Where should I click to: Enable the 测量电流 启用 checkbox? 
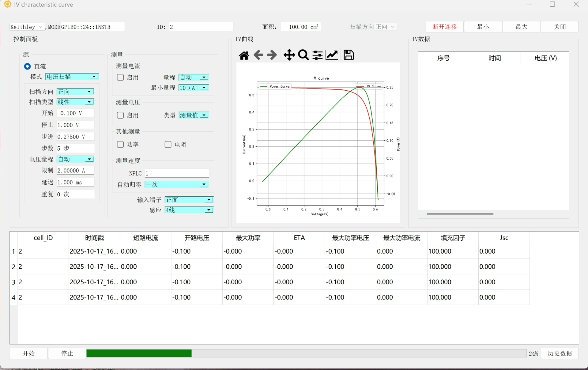(x=120, y=77)
